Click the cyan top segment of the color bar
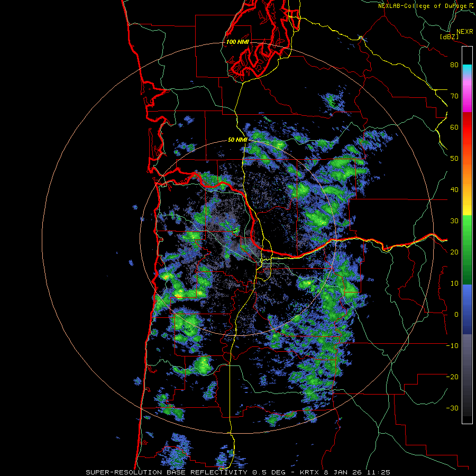 coord(467,70)
